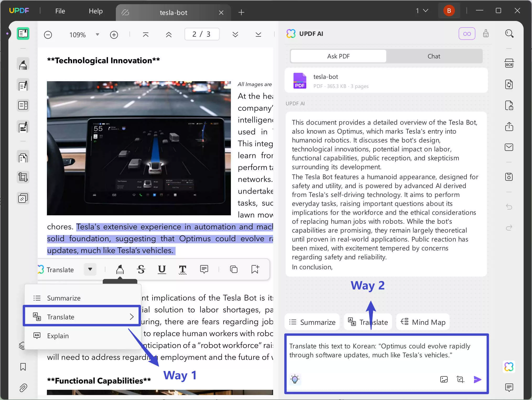Apply strikethrough to selected text
This screenshot has height=400, width=532.
(x=141, y=269)
